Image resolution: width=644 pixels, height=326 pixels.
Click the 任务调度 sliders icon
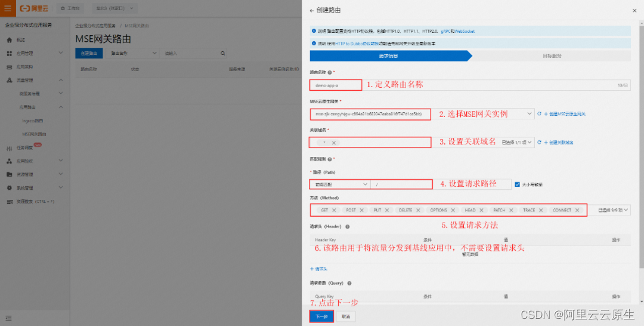(x=10, y=149)
